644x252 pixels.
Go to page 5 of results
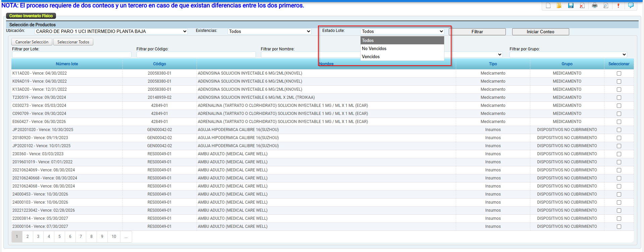(59, 237)
